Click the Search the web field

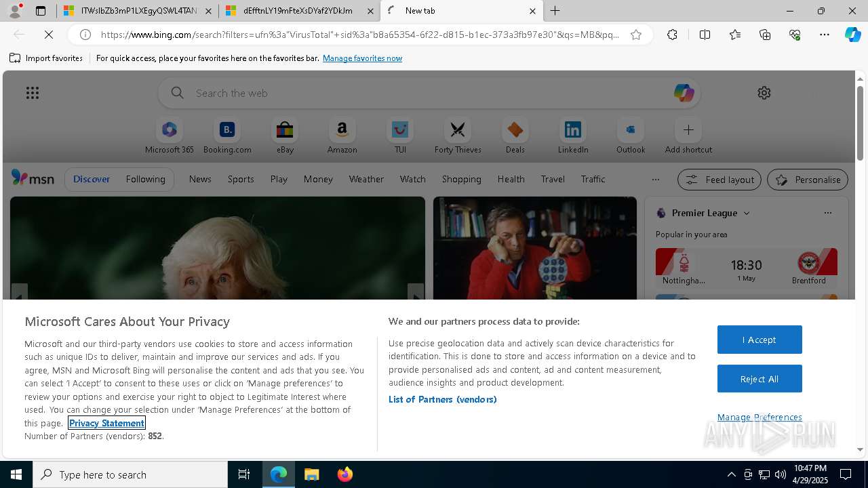coord(431,93)
